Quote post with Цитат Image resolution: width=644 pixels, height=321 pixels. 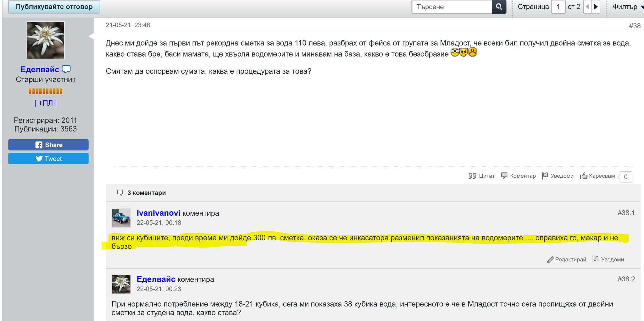pyautogui.click(x=482, y=176)
